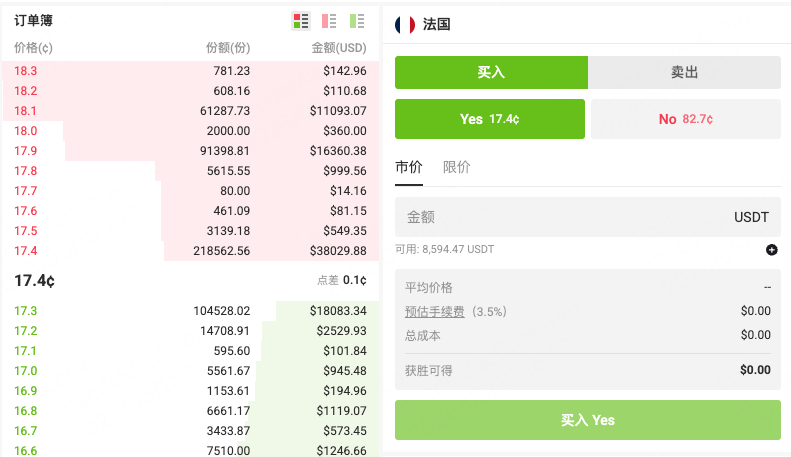Click the amount $18083.34
Screen dimensions: 791x457
coord(338,311)
